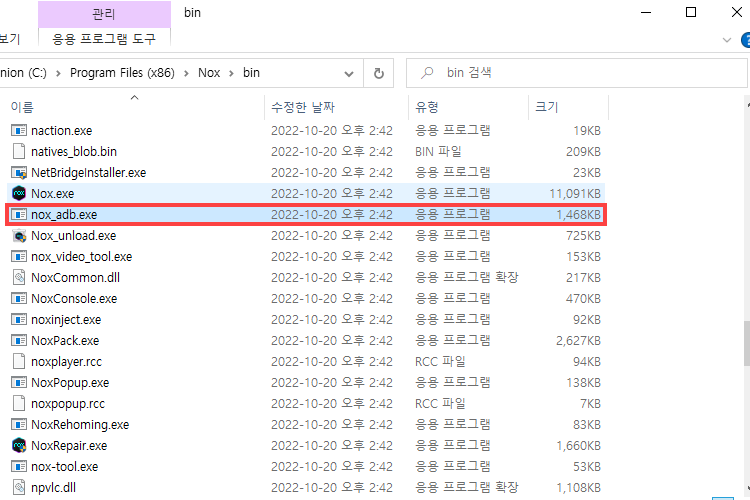Select the npvlc.dll file name
The width and height of the screenshot is (750, 500).
click(54, 488)
